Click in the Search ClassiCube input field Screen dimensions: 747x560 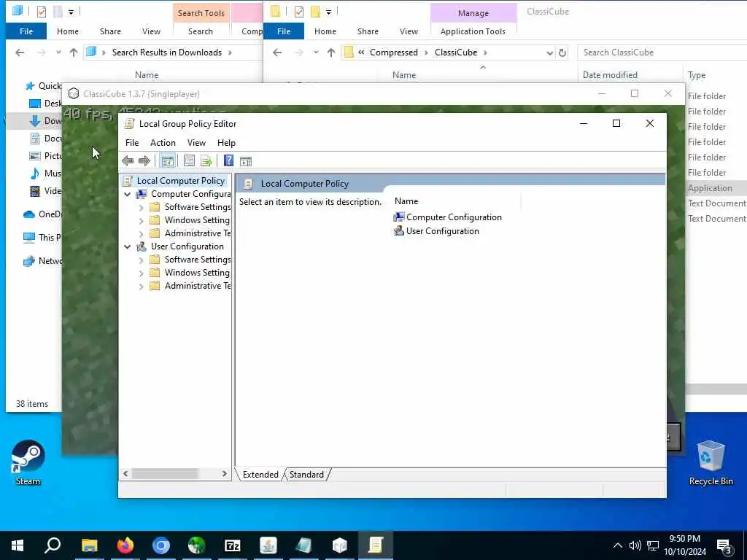pos(662,52)
